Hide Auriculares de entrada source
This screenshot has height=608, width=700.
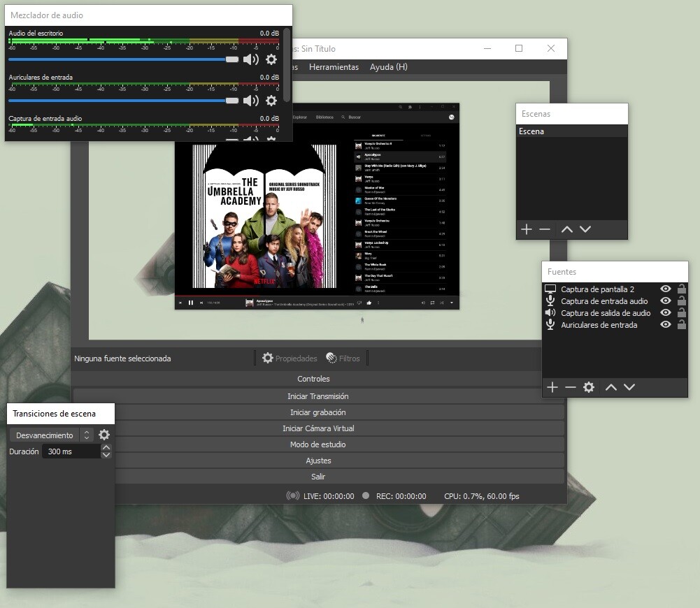[665, 325]
